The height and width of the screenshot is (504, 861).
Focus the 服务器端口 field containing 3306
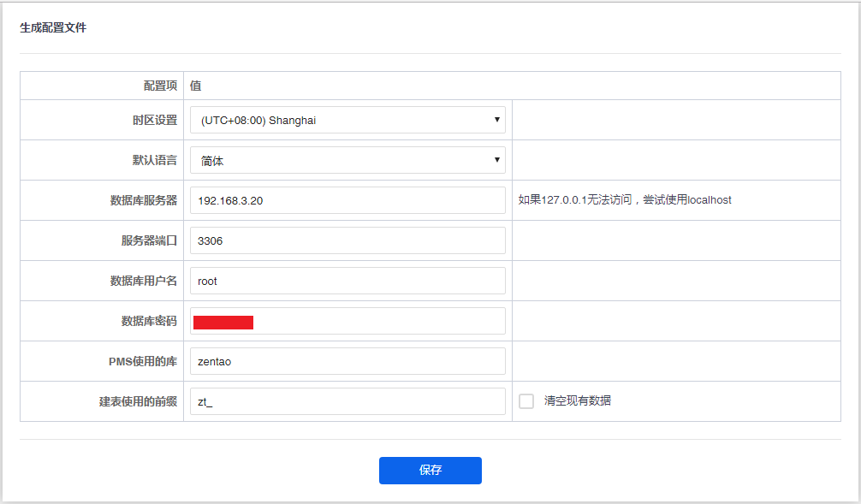(347, 240)
